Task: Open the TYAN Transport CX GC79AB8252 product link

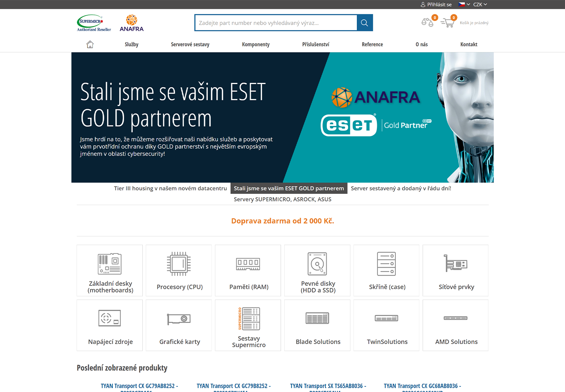Action: (x=139, y=386)
